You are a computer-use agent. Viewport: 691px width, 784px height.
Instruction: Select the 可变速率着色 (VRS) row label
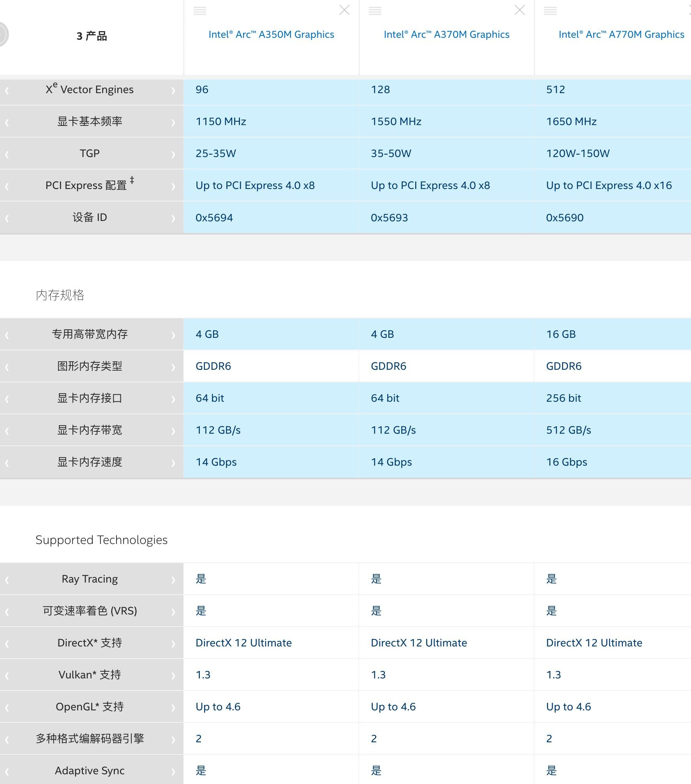[x=90, y=611]
